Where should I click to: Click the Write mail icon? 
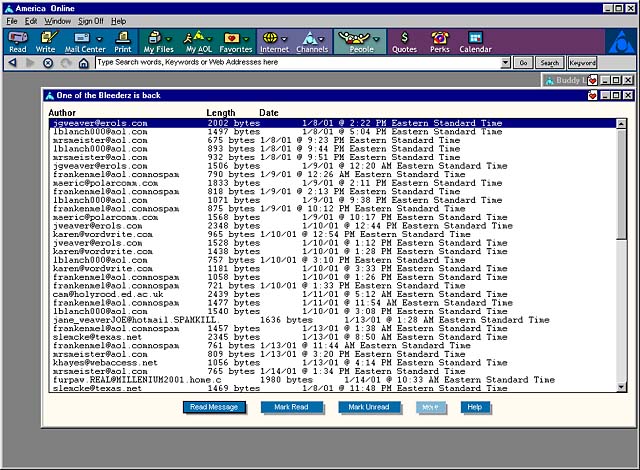(45, 42)
